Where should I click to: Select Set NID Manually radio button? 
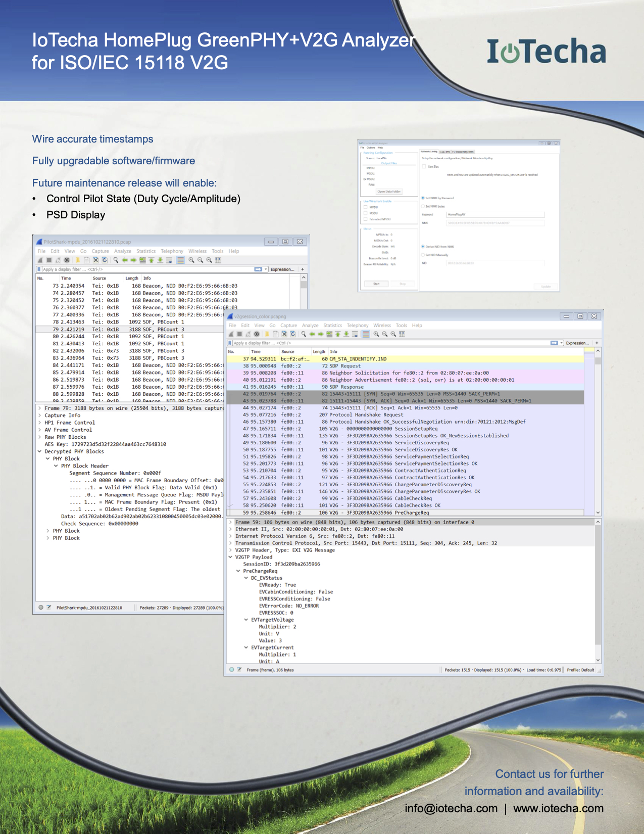click(423, 255)
